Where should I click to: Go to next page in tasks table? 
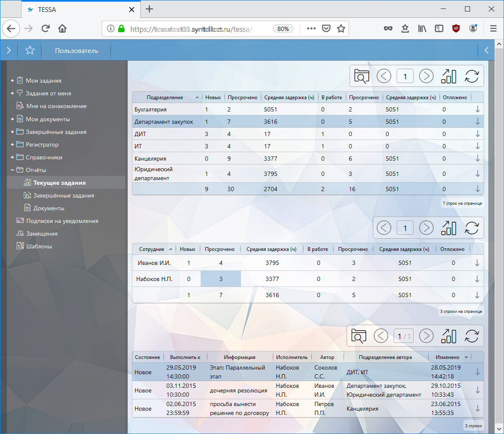click(x=426, y=336)
